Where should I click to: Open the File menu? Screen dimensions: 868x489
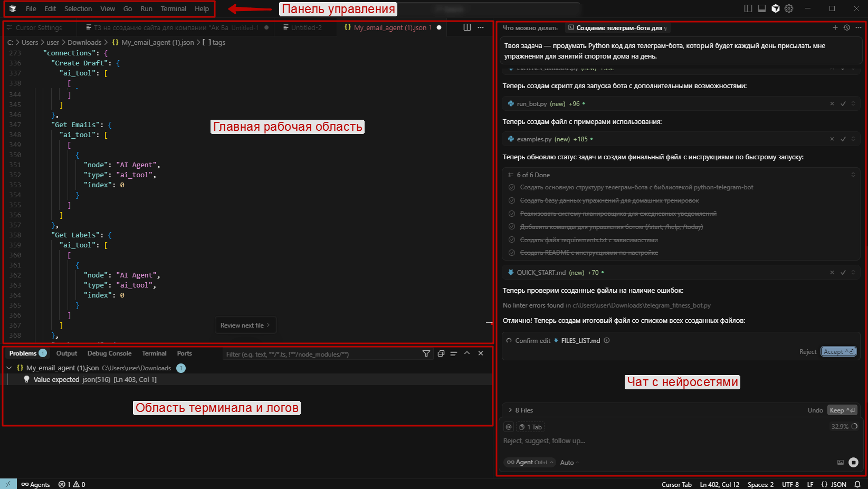tap(31, 8)
